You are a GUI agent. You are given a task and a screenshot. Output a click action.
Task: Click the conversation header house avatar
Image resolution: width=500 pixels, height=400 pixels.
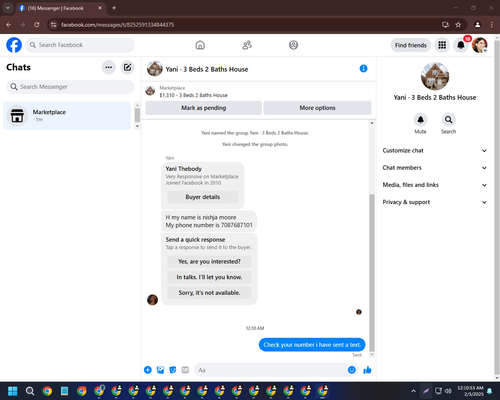tap(155, 69)
